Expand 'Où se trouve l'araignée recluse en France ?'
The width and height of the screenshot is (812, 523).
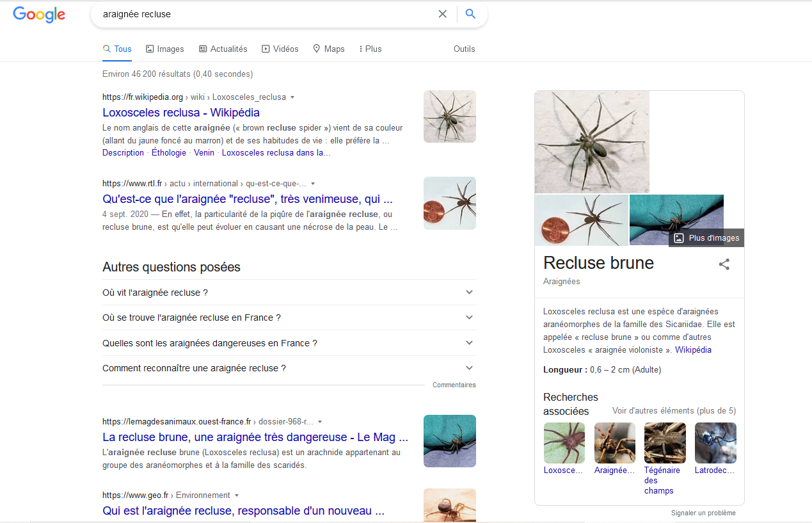(x=289, y=318)
